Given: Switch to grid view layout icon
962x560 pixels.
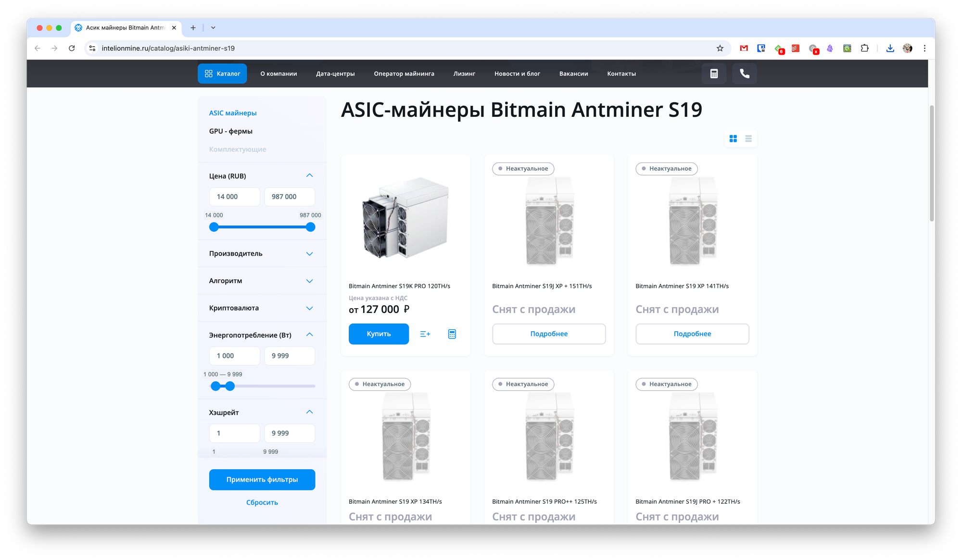Looking at the screenshot, I should 733,138.
